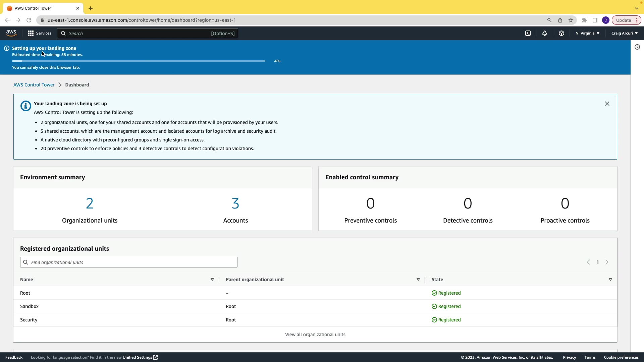Go to next page of organizational units
The image size is (644, 362).
tap(607, 262)
